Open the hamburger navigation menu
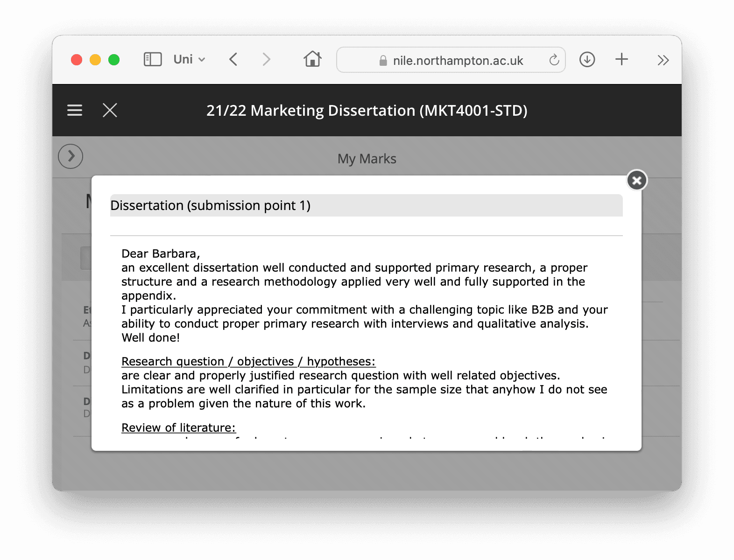The height and width of the screenshot is (560, 734). pos(75,110)
